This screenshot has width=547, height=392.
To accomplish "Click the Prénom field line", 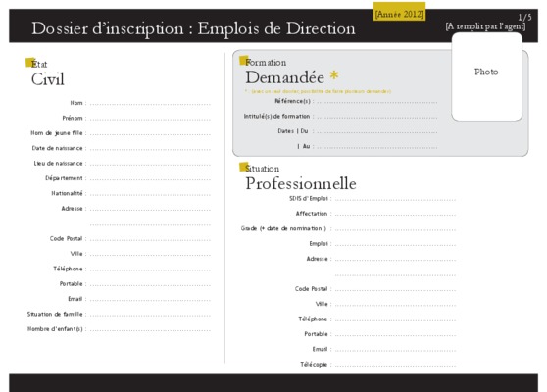I will pyautogui.click(x=150, y=120).
